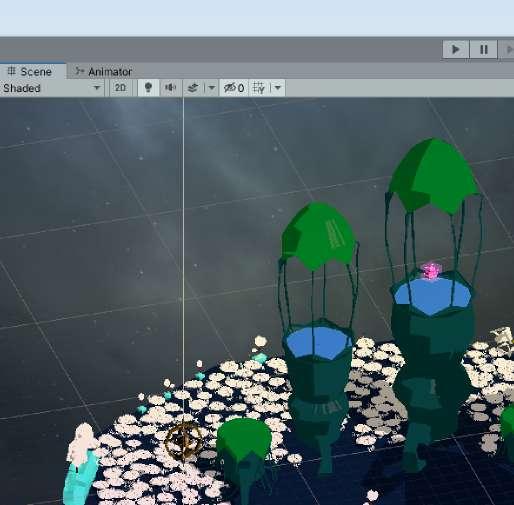Image resolution: width=514 pixels, height=505 pixels.
Task: Click the green dome of the taller tower
Action: coord(433,175)
